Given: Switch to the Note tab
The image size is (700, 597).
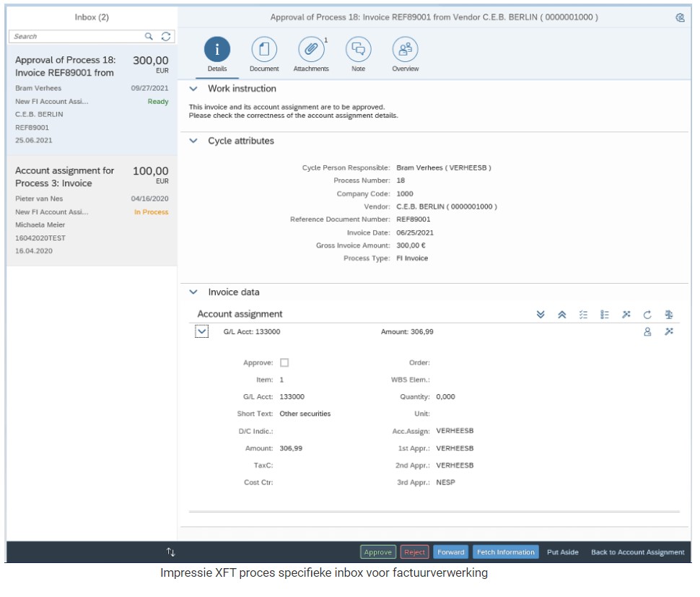Looking at the screenshot, I should pos(359,49).
